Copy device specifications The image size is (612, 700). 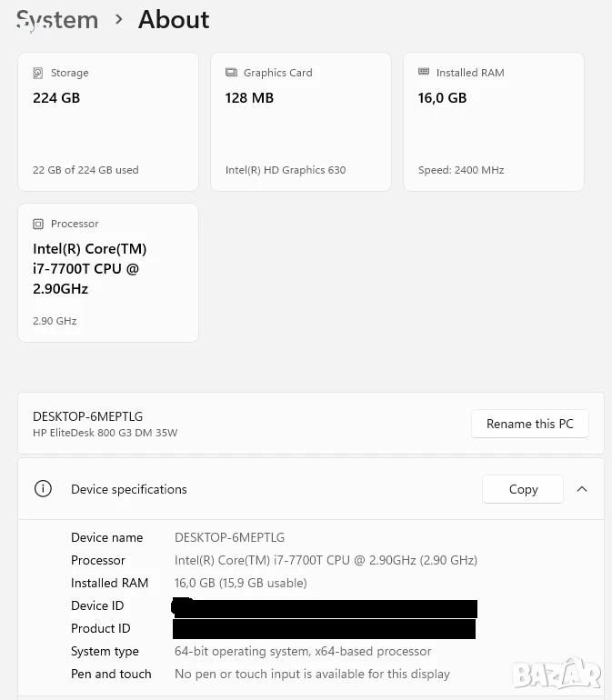click(x=523, y=489)
